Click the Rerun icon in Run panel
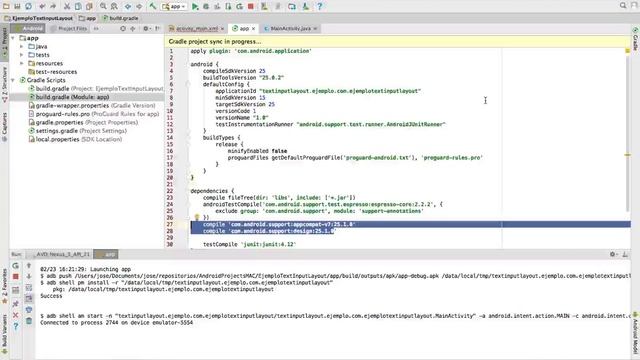This screenshot has width=640, height=360. tap(16, 266)
